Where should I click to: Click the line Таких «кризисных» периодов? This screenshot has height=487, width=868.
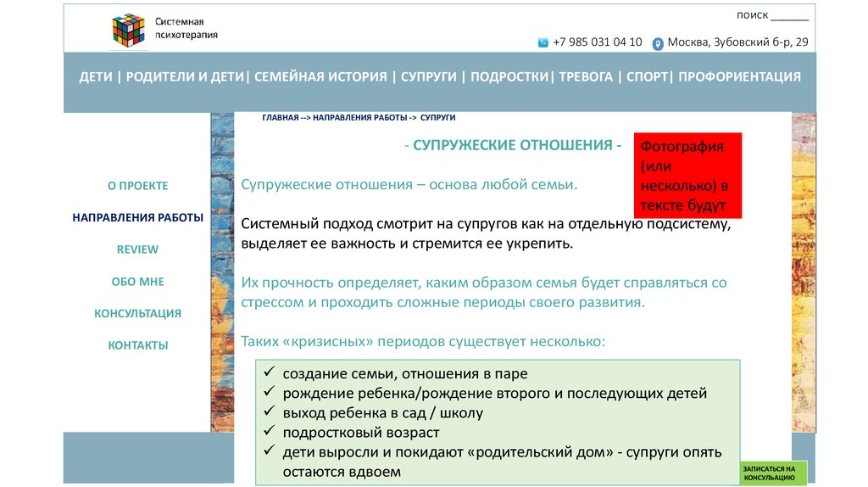423,342
